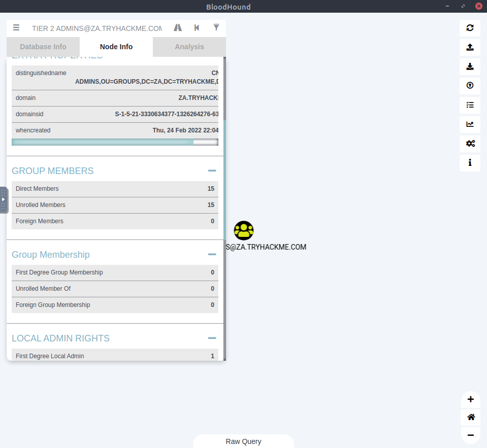Switch to the Database Info tab
This screenshot has height=448, width=487.
(43, 47)
